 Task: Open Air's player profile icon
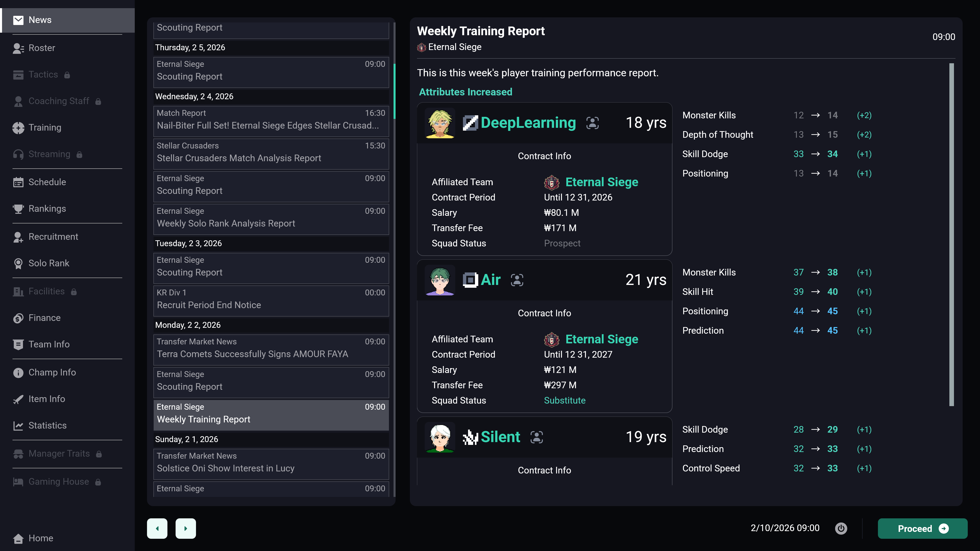tap(517, 280)
